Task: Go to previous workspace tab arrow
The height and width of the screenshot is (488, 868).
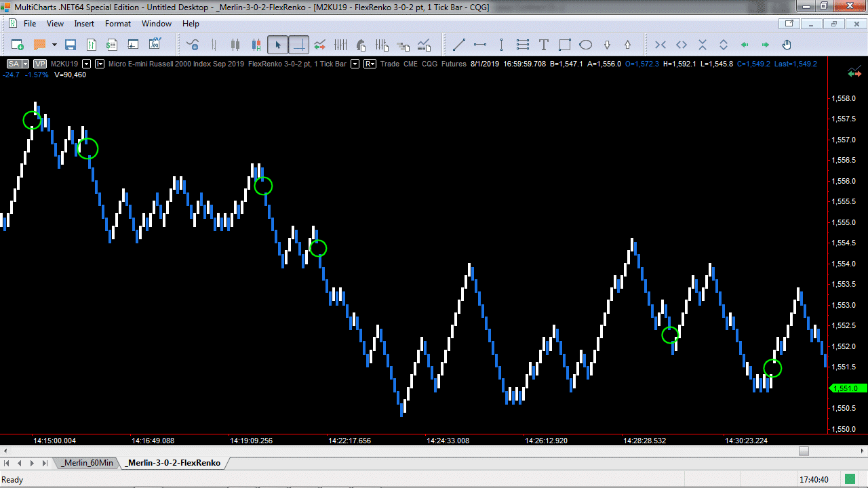Action: [20, 463]
